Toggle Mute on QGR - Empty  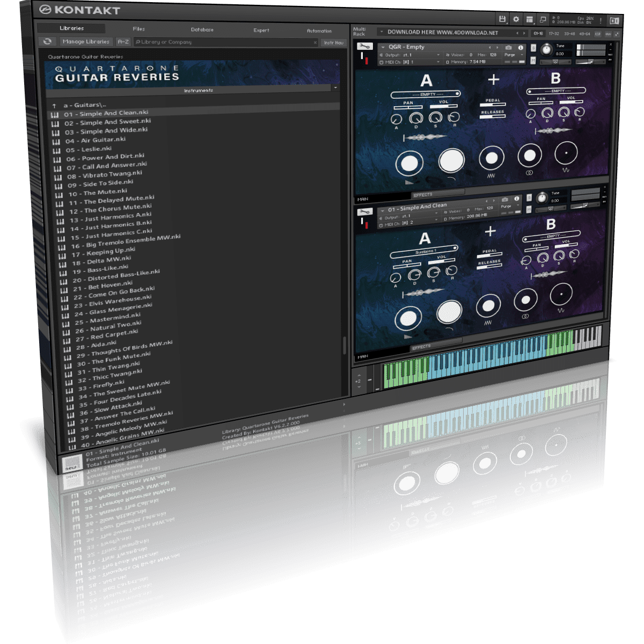click(533, 61)
